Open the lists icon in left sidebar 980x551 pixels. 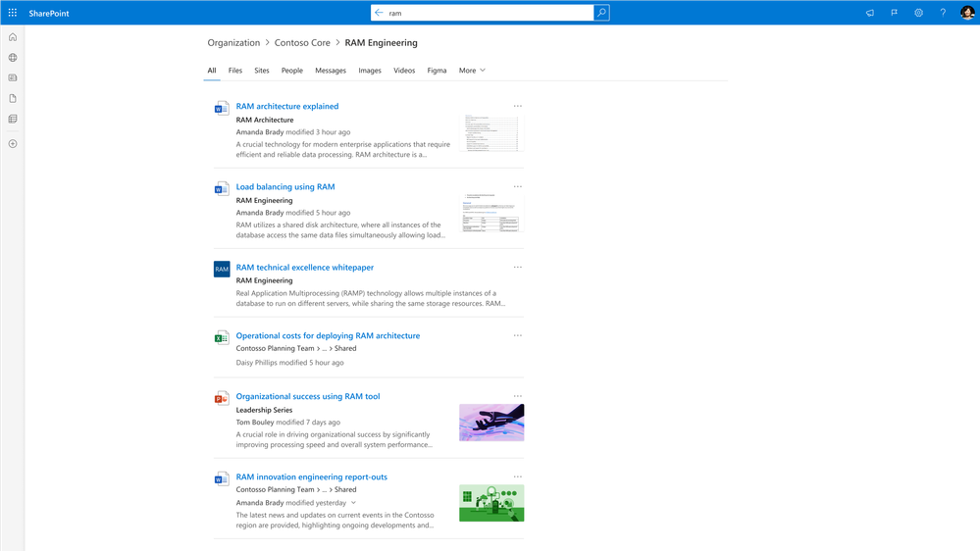[x=13, y=119]
